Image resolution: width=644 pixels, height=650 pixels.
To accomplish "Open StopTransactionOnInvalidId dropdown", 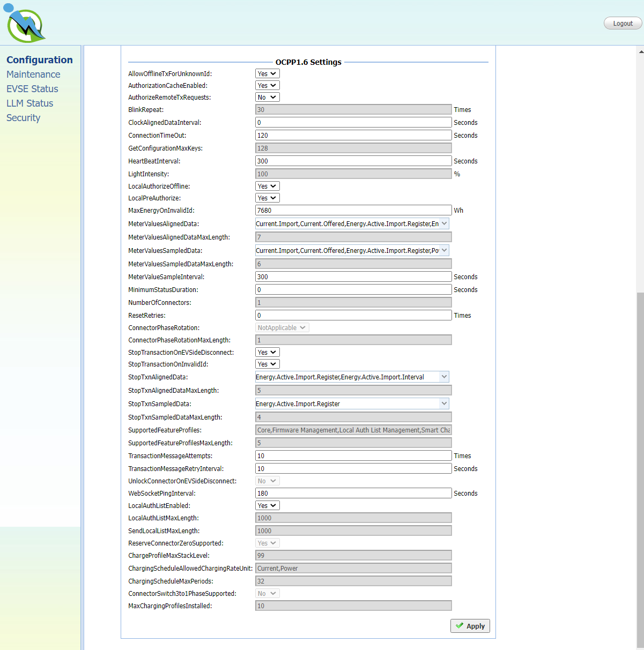I will click(268, 364).
